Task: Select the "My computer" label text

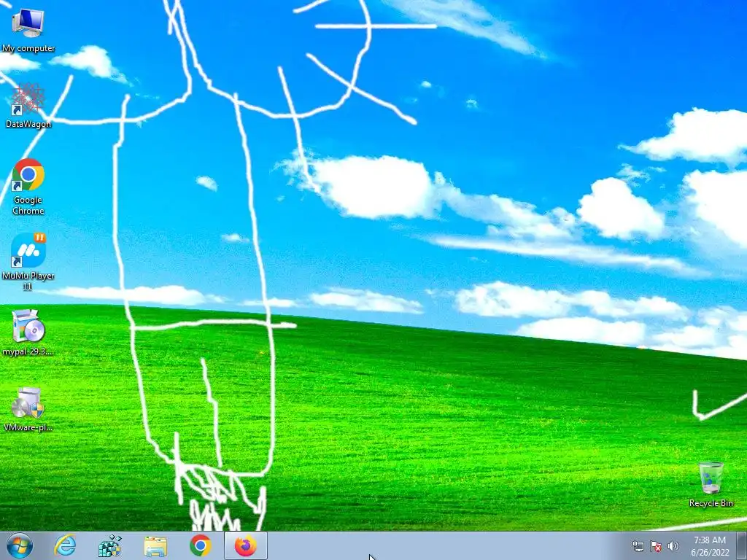Action: [28, 49]
